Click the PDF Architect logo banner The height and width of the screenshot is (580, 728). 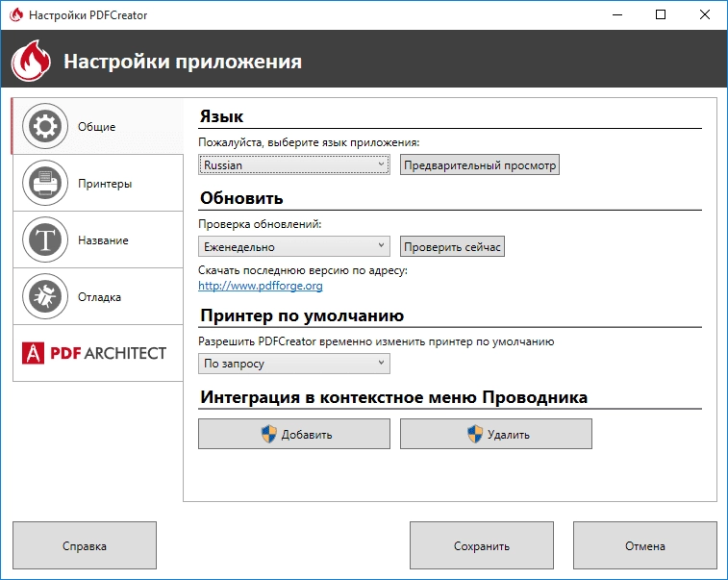[94, 353]
